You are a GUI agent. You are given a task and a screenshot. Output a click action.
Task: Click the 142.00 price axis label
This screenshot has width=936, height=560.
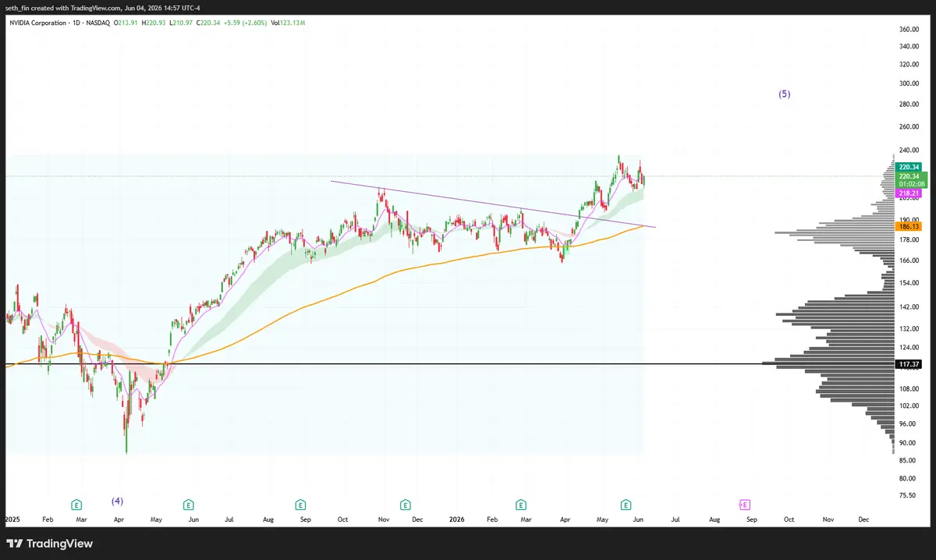(x=909, y=307)
